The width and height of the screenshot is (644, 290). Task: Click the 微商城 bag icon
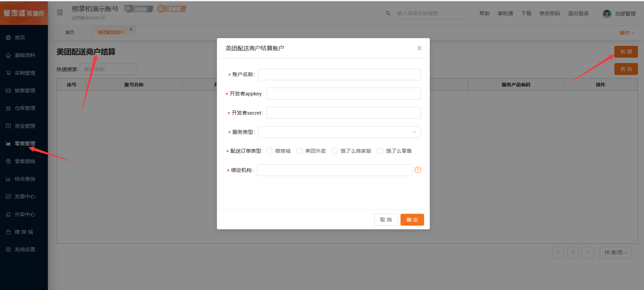click(8, 232)
